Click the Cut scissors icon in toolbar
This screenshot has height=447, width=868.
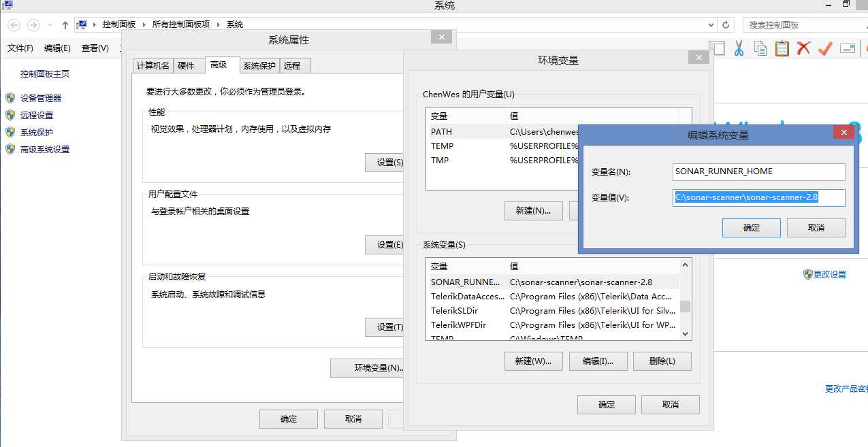(x=739, y=48)
